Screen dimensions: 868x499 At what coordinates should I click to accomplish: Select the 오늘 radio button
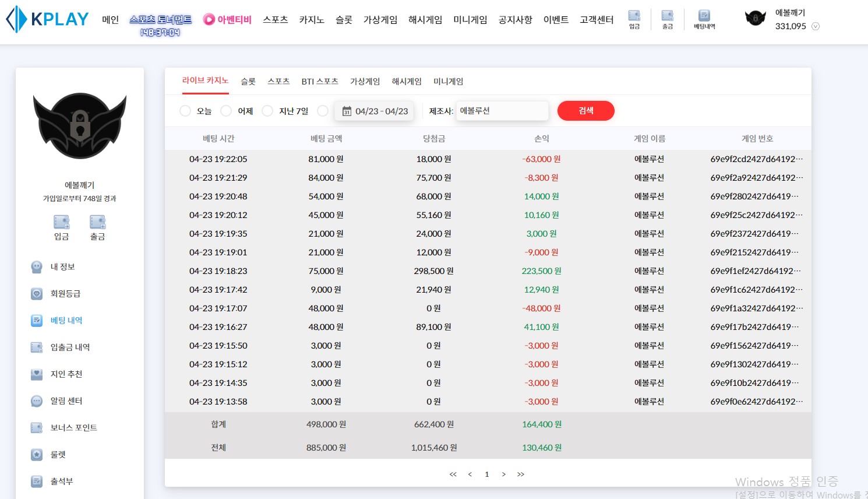click(x=185, y=111)
